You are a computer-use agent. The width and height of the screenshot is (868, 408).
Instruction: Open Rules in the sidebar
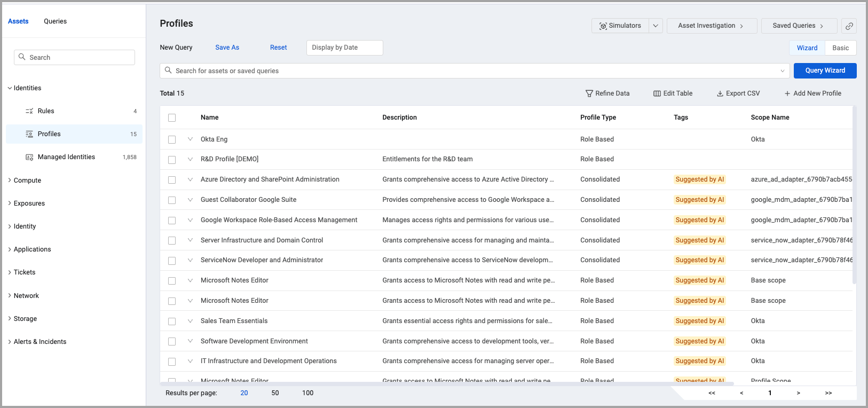point(74,111)
